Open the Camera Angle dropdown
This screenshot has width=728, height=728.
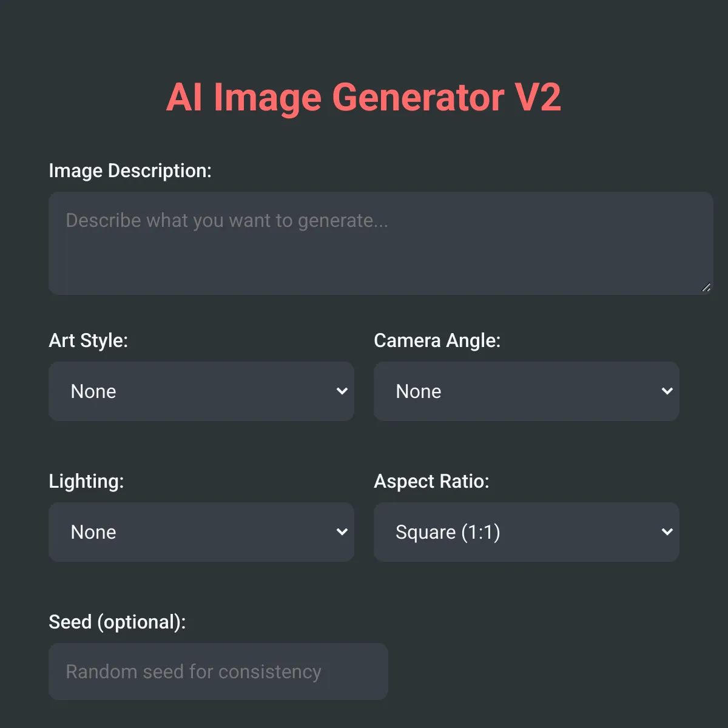(527, 391)
